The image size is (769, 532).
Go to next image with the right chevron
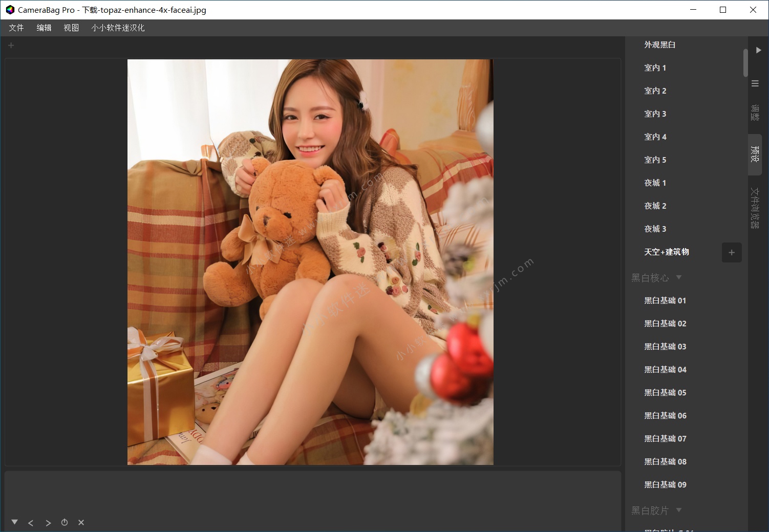coord(48,523)
